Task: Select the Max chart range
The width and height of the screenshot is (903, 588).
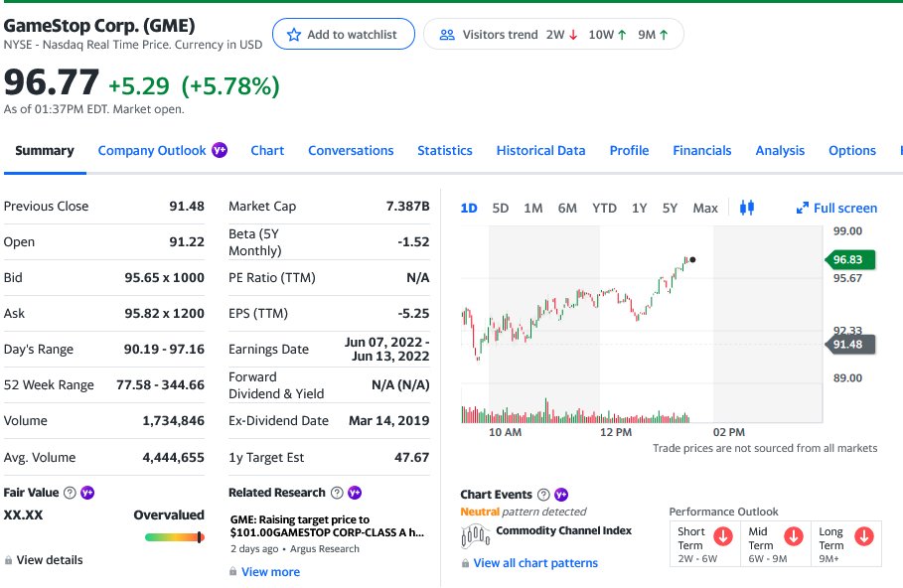Action: (705, 208)
